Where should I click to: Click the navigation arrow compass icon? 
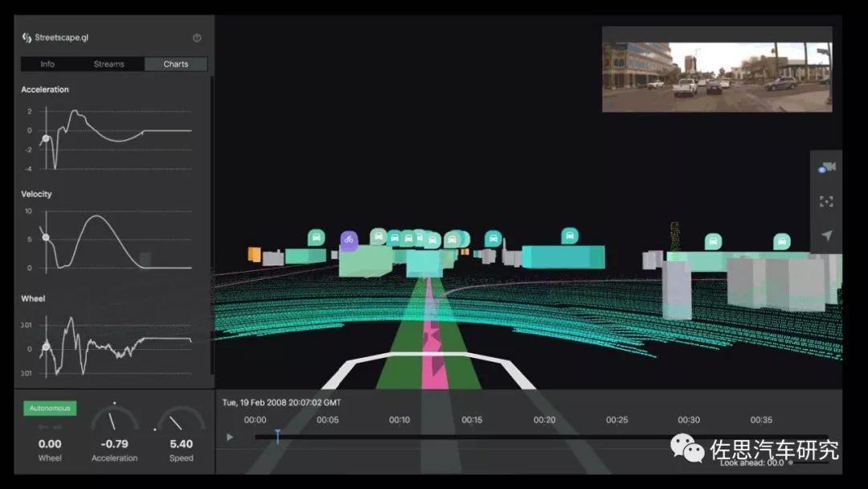click(826, 236)
